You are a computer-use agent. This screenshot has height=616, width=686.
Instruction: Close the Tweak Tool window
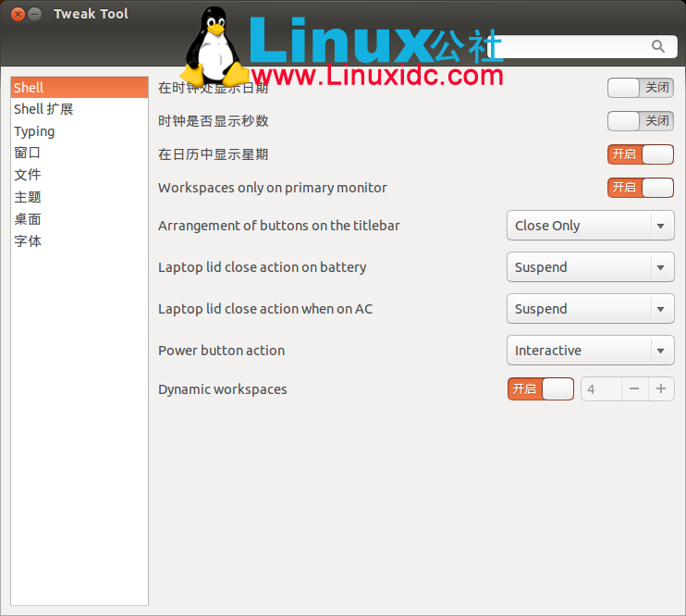tap(18, 15)
